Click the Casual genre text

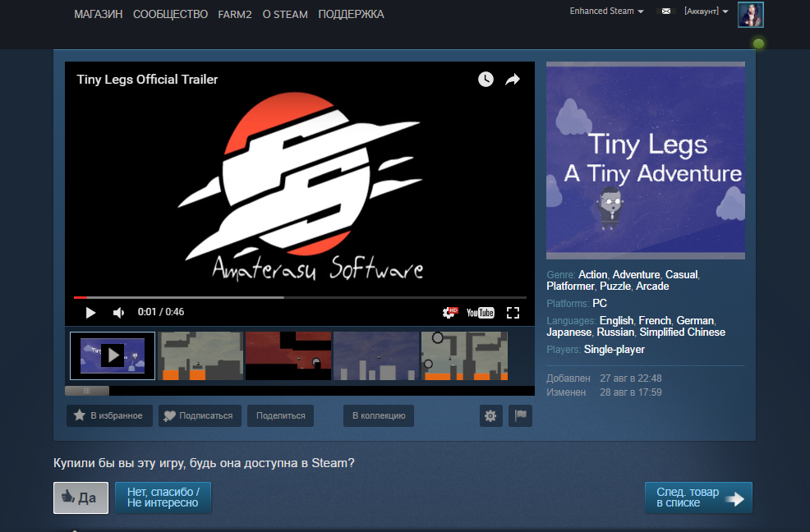click(x=681, y=274)
